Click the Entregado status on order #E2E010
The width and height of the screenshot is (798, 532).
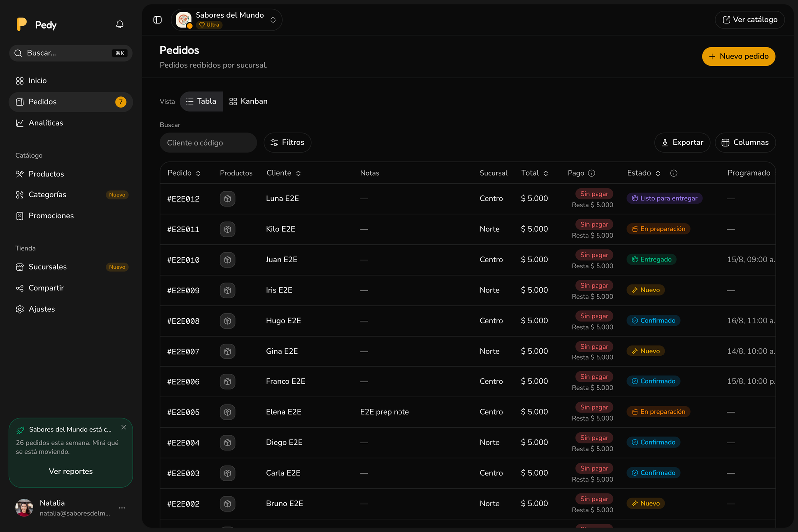[x=651, y=260]
